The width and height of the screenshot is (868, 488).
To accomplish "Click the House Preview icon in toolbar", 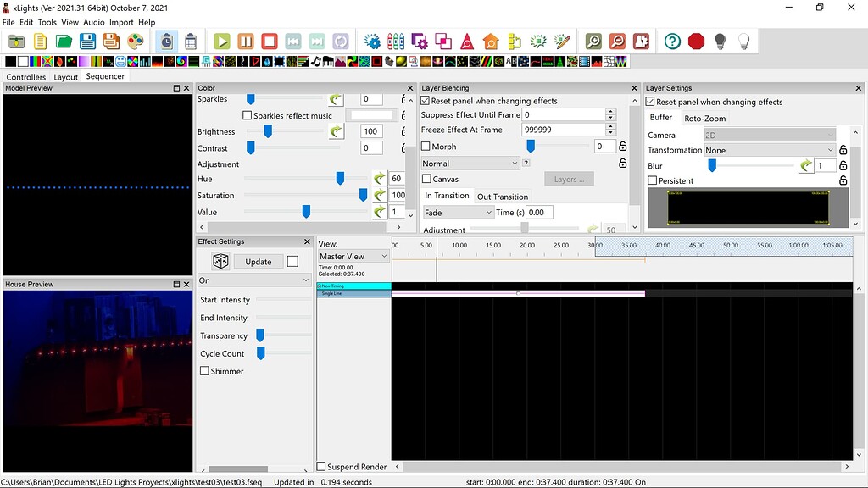I will pyautogui.click(x=490, y=41).
